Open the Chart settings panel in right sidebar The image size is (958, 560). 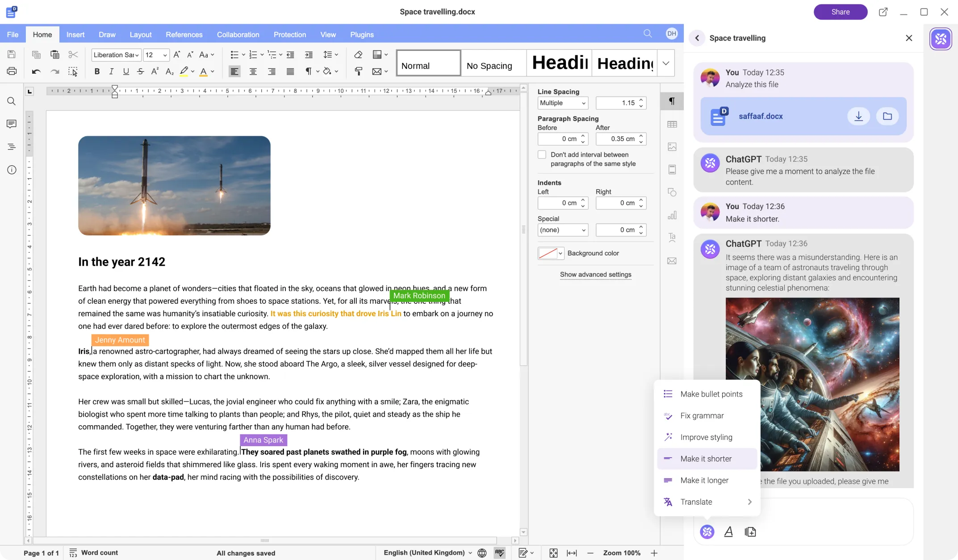click(672, 215)
